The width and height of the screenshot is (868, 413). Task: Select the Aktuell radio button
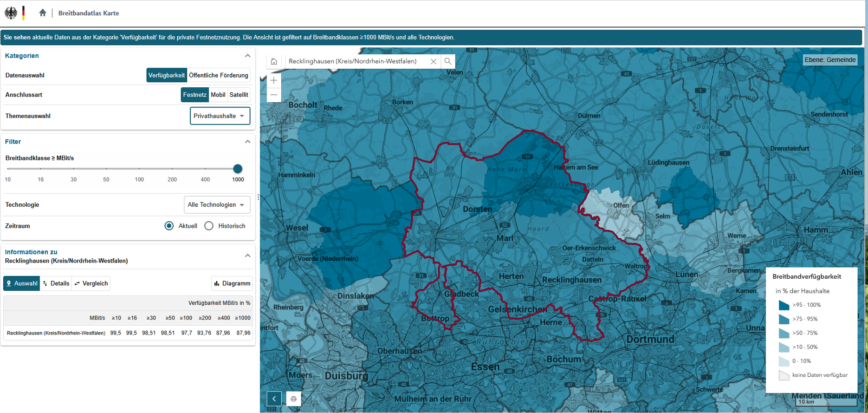click(169, 226)
